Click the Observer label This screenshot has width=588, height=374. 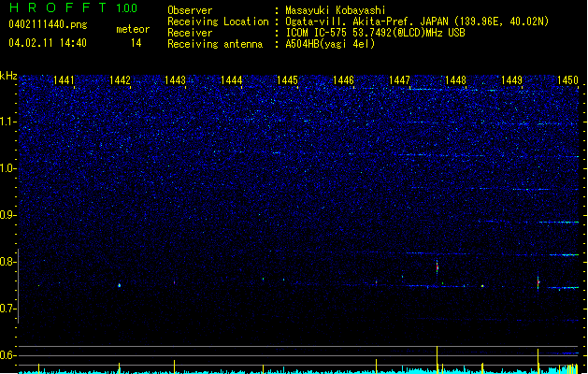[190, 10]
